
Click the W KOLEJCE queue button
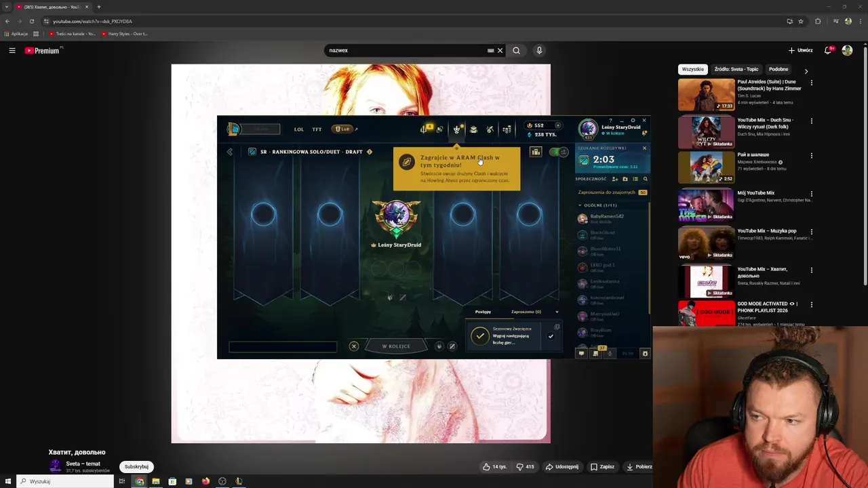click(x=396, y=346)
